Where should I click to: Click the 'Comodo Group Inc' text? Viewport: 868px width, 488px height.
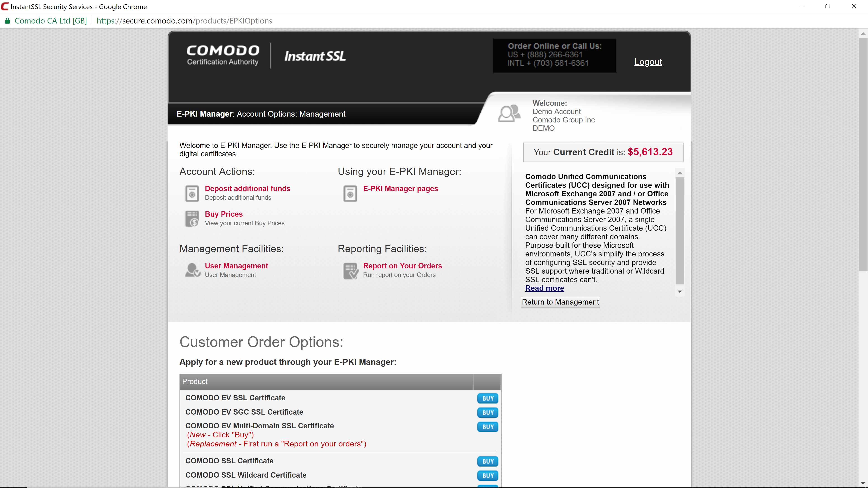(x=563, y=120)
